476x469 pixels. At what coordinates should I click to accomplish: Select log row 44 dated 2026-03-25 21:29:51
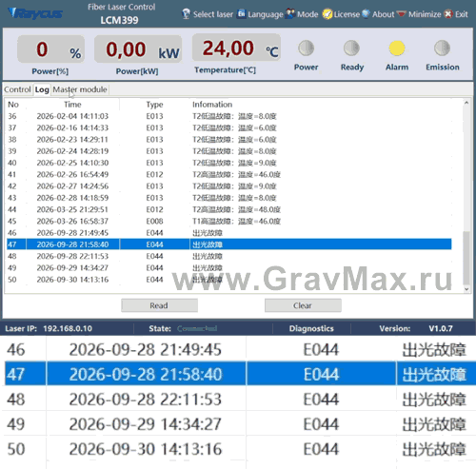(229, 209)
